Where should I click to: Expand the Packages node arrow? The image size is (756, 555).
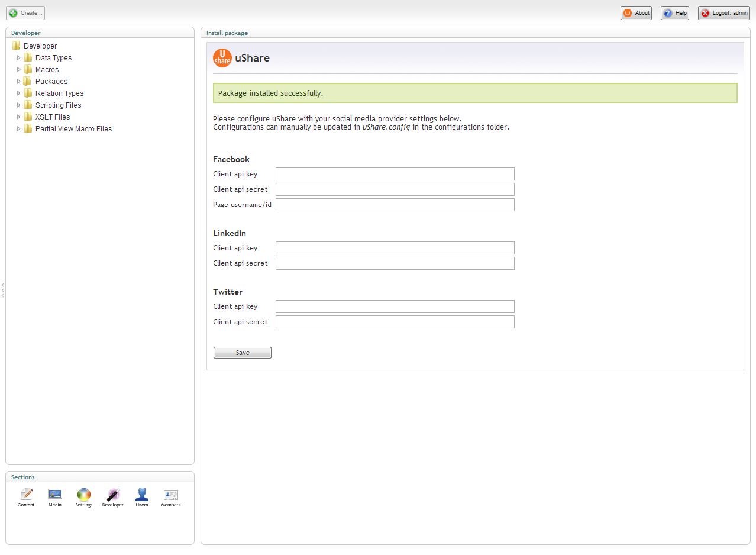[x=19, y=82]
